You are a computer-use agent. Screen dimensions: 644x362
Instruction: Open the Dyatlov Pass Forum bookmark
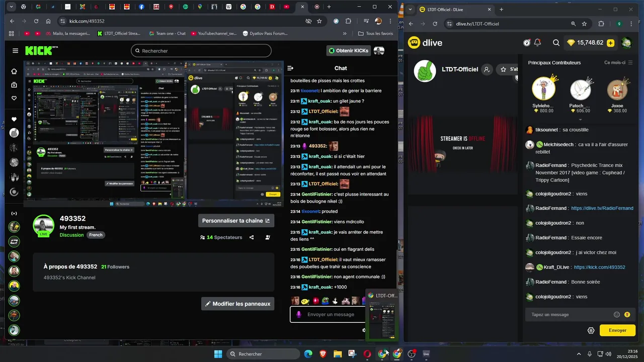tap(265, 34)
